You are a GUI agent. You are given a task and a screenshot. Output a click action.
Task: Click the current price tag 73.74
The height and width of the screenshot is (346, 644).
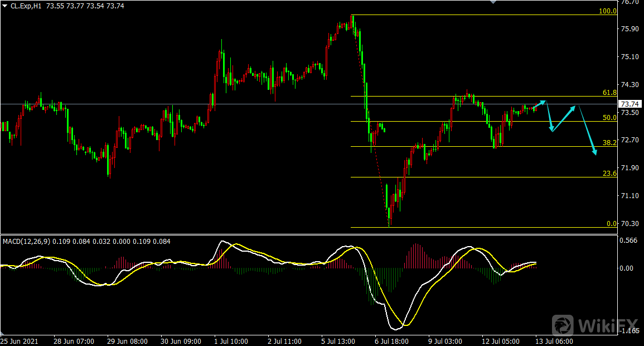pos(630,104)
